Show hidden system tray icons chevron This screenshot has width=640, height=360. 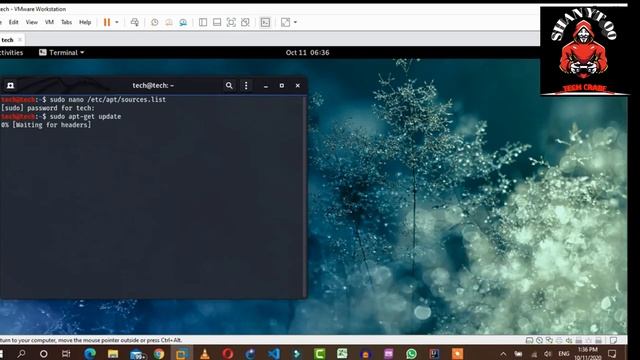tap(503, 354)
